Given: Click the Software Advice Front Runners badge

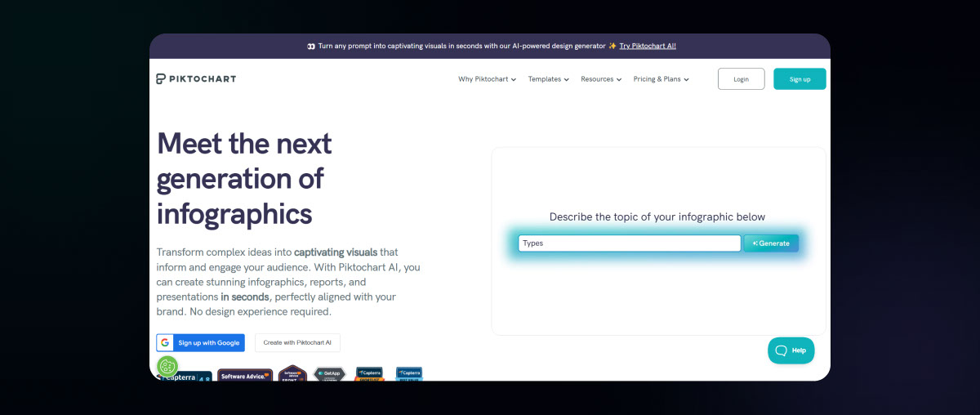Looking at the screenshot, I should [292, 373].
